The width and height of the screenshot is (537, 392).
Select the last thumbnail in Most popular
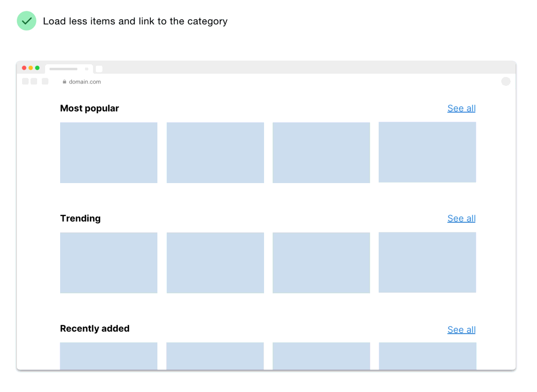click(x=427, y=152)
